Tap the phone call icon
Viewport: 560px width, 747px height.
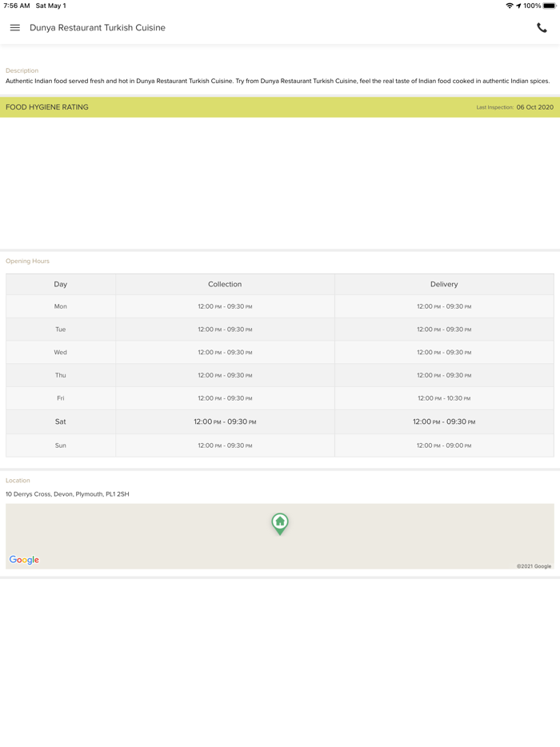click(542, 28)
